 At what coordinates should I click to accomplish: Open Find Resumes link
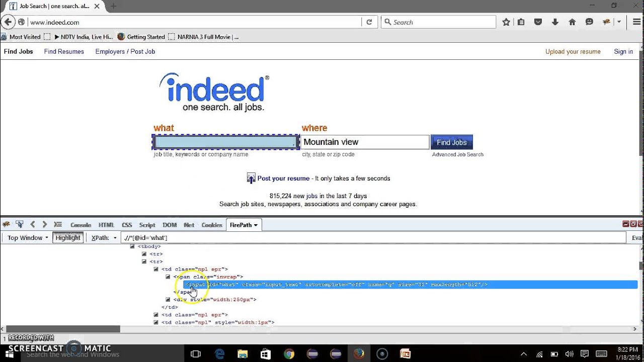pyautogui.click(x=64, y=51)
